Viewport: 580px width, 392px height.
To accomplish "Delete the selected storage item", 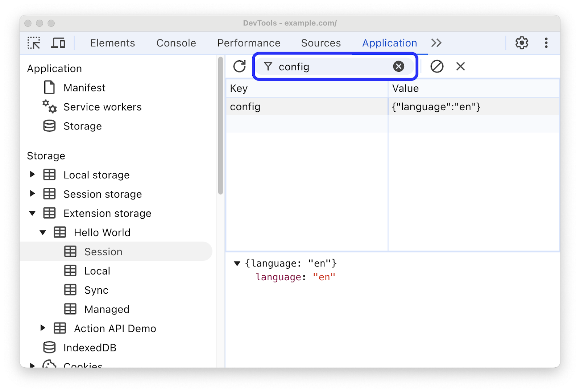I will click(x=460, y=66).
